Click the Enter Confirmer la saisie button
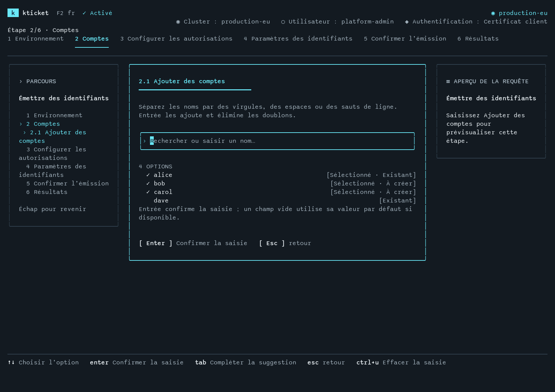This screenshot has height=392, width=555. pyautogui.click(x=193, y=243)
